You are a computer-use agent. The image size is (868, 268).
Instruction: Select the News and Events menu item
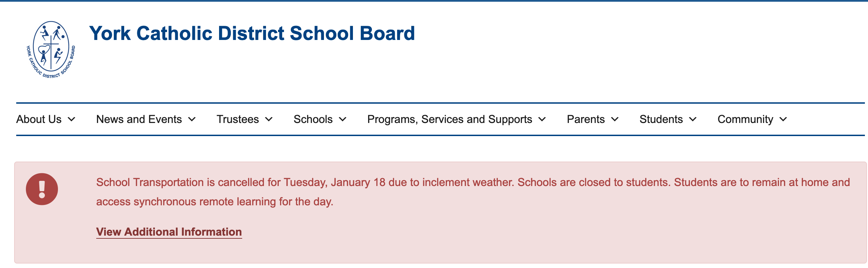tap(139, 120)
